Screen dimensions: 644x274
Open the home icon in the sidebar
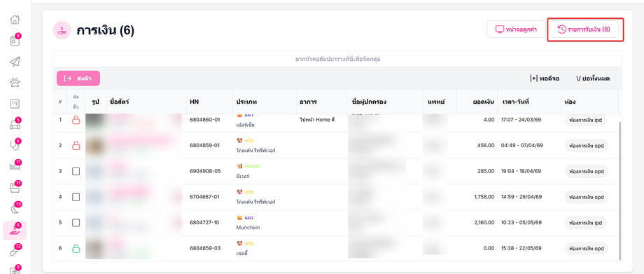coord(15,20)
